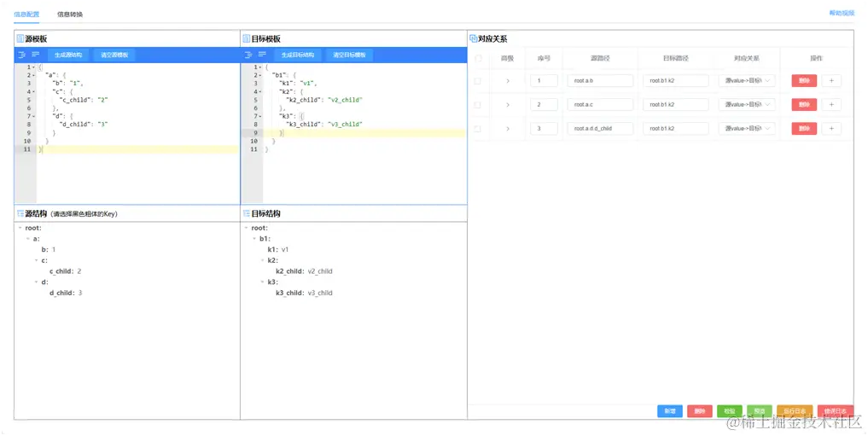Expand advanced chevron for row 3
This screenshot has height=436, width=868.
508,128
